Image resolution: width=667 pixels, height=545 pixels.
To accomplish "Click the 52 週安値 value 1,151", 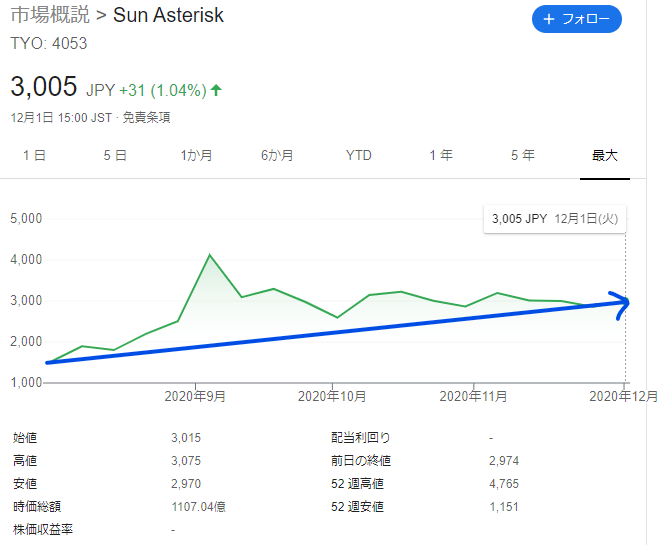I will (504, 507).
